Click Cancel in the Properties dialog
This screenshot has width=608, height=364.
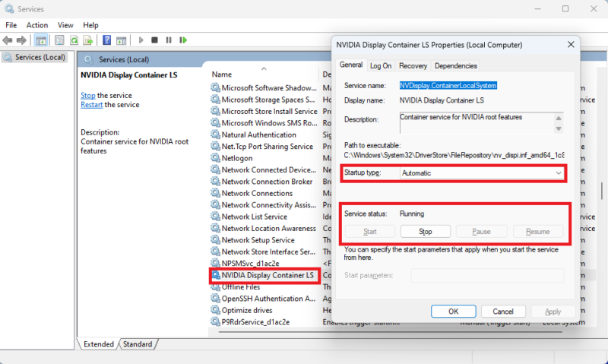coord(503,312)
